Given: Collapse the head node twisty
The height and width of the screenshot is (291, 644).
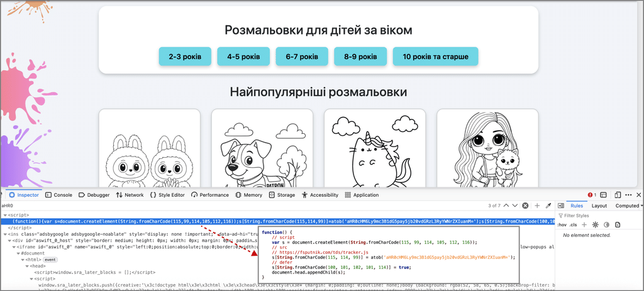Looking at the screenshot, I should (26, 266).
